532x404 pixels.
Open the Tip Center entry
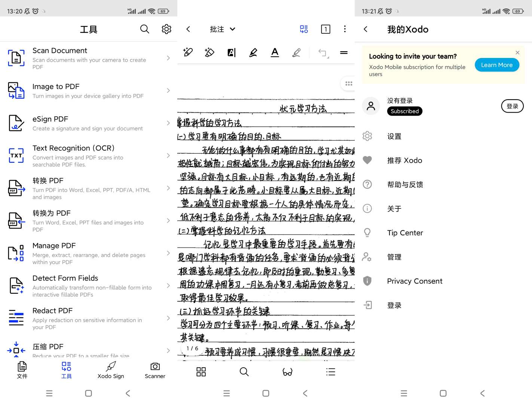pyautogui.click(x=443, y=233)
